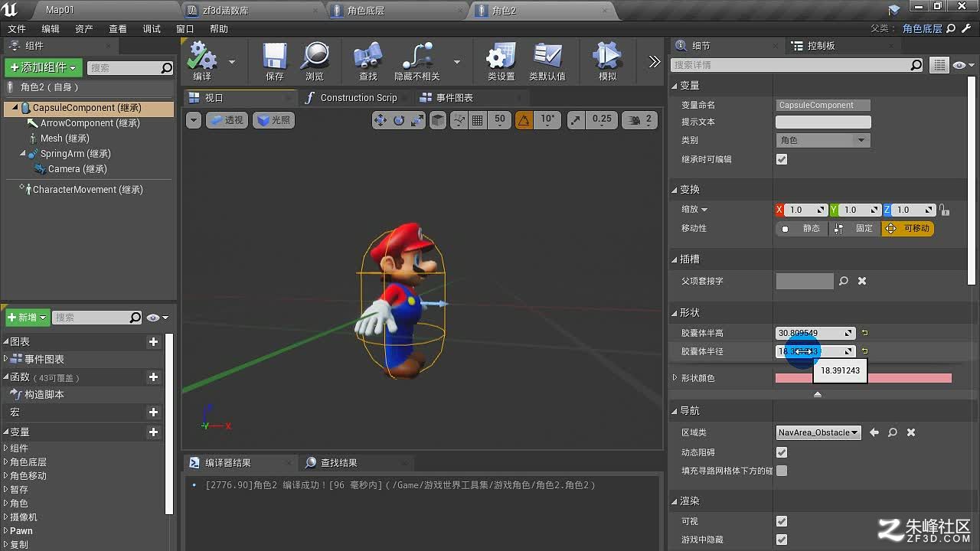
Task: Reset 胶囊体半高 to default arrow
Action: (865, 333)
